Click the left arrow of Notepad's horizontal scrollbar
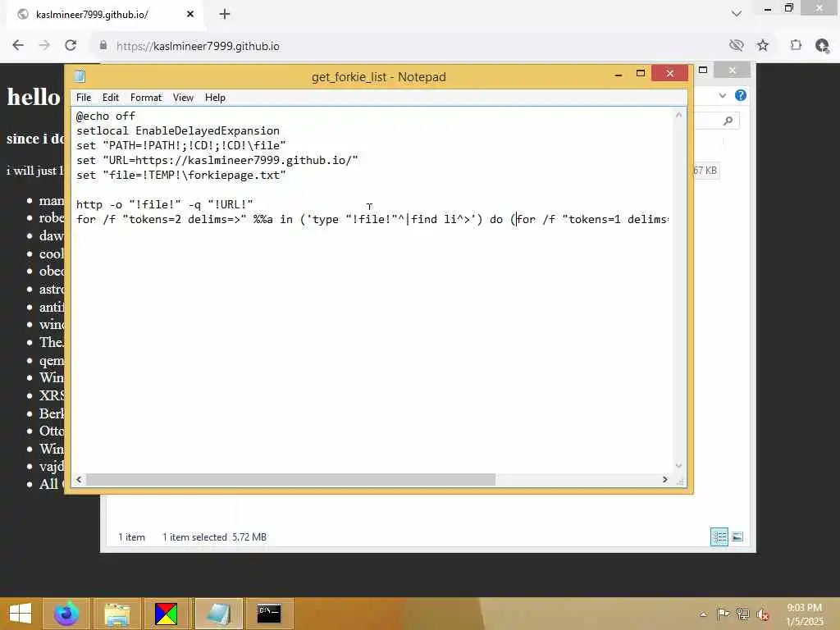Image resolution: width=840 pixels, height=630 pixels. (79, 479)
